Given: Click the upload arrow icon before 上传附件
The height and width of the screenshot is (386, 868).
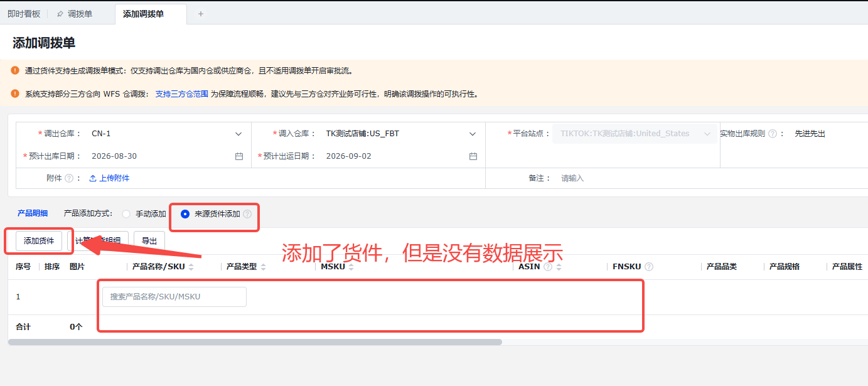Looking at the screenshot, I should [x=93, y=178].
